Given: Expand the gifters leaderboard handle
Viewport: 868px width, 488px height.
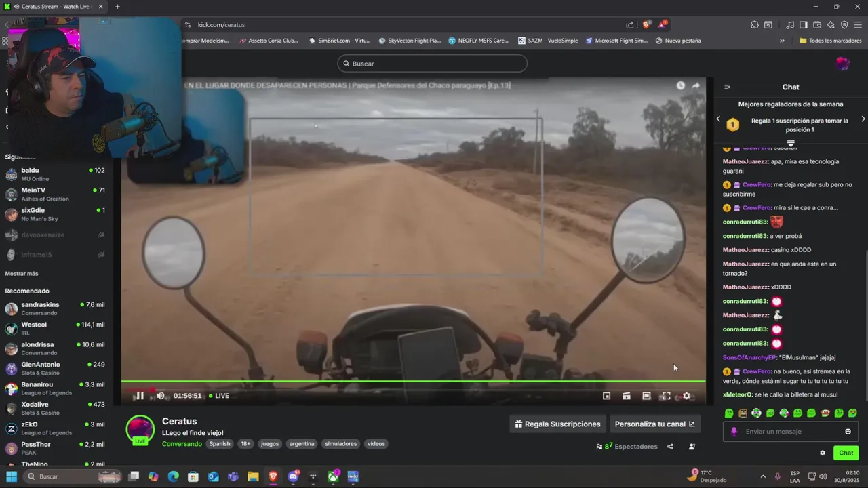Looking at the screenshot, I should point(791,143).
